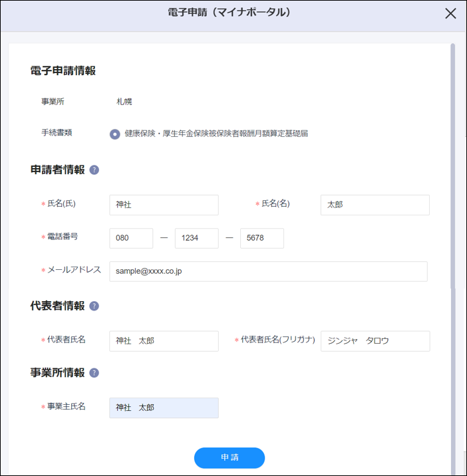Click the 事業主氏名 input field

164,408
